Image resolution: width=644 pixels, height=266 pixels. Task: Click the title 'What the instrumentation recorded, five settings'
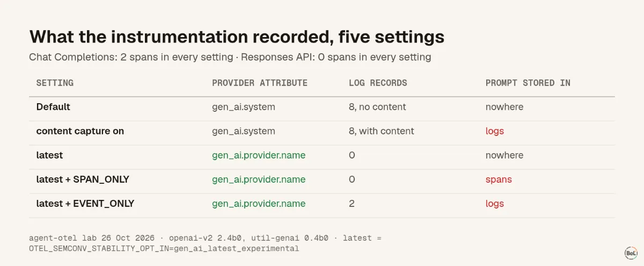coord(237,37)
